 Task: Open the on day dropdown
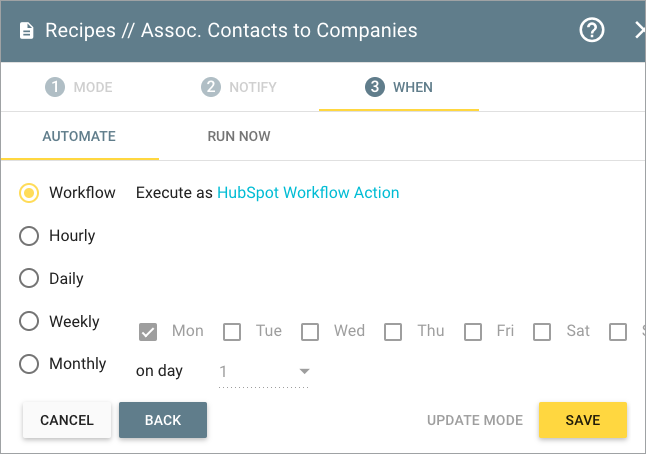[x=264, y=372]
